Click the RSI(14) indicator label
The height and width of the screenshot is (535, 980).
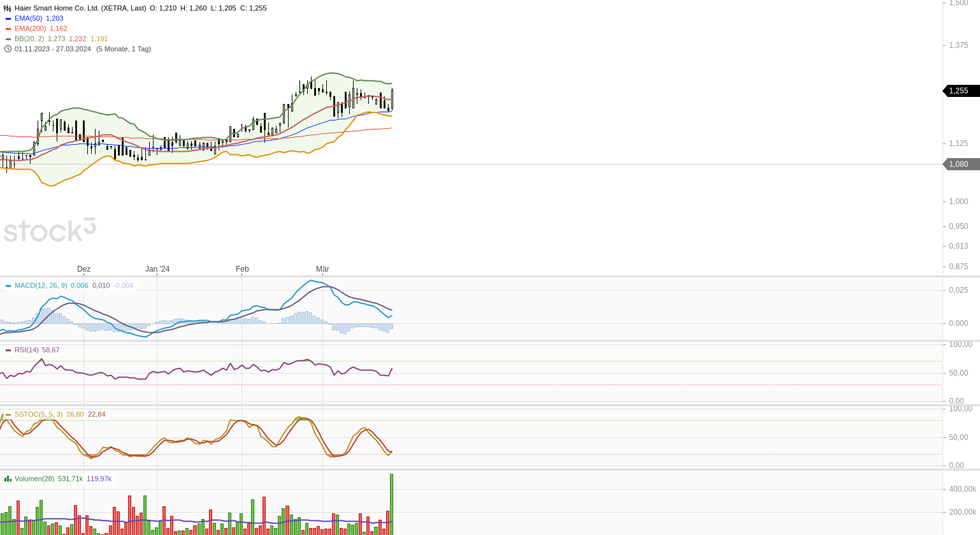pos(27,350)
